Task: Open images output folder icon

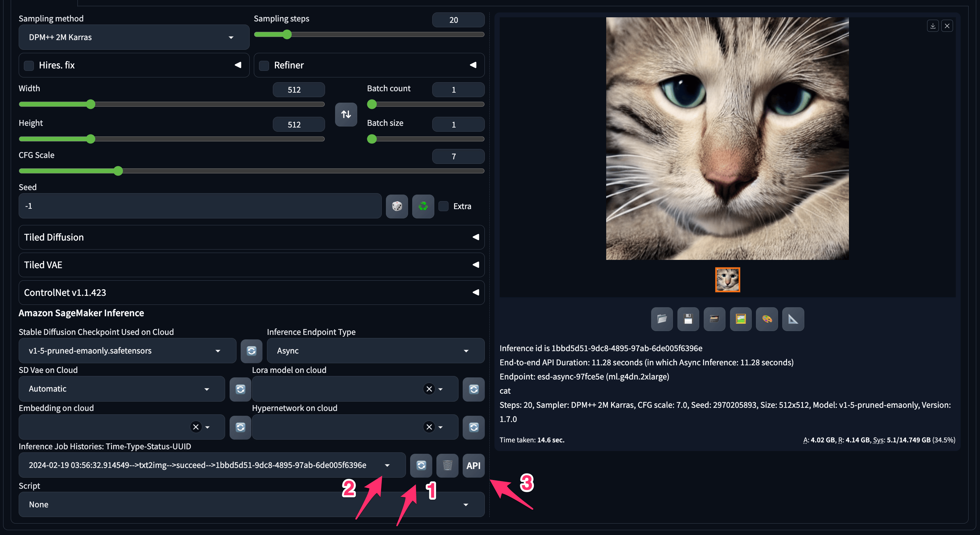Action: click(662, 319)
